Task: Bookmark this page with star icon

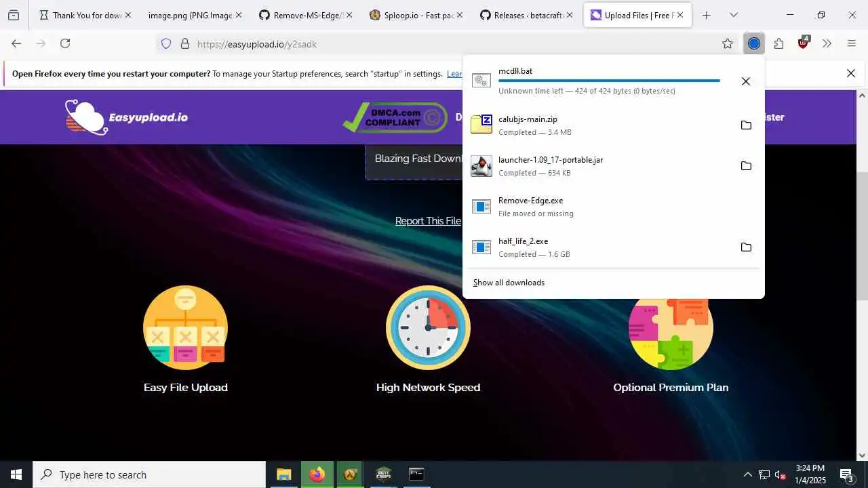Action: click(728, 43)
